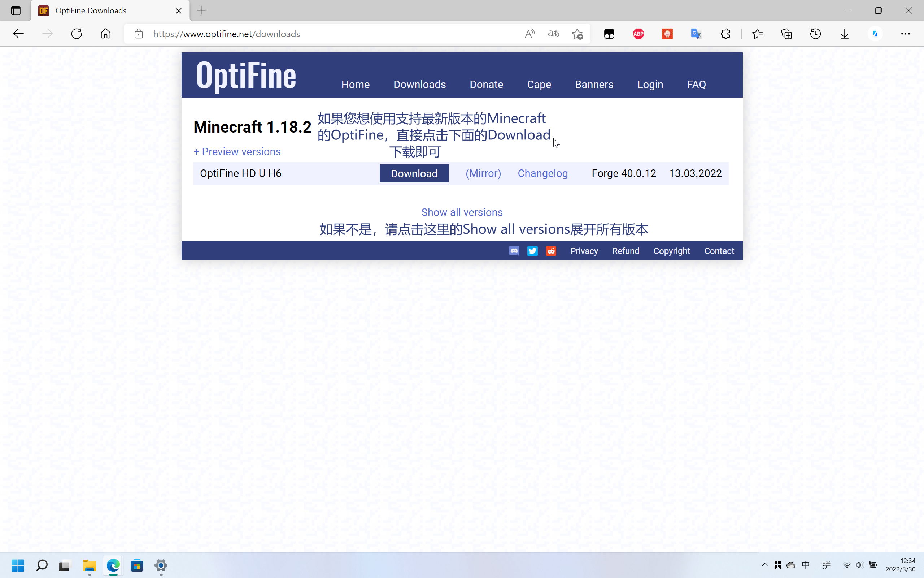The image size is (924, 578).
Task: Open File Explorer from the taskbar
Action: 90,565
